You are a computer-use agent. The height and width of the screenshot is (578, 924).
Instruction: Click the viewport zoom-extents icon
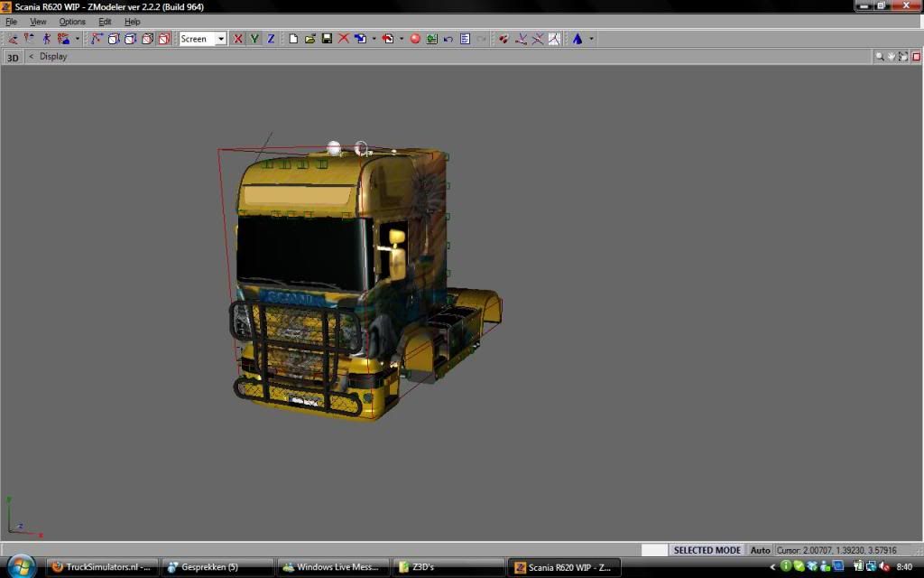pos(902,57)
